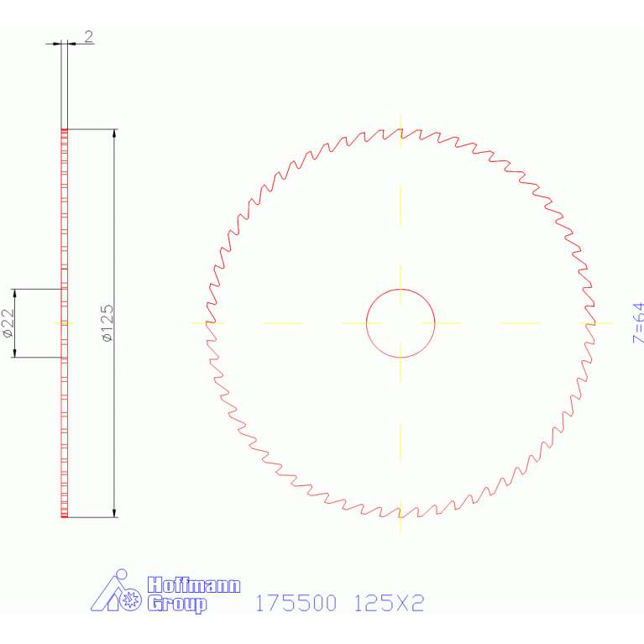Click the Hoffmann Group triangle logo icon

click(116, 590)
